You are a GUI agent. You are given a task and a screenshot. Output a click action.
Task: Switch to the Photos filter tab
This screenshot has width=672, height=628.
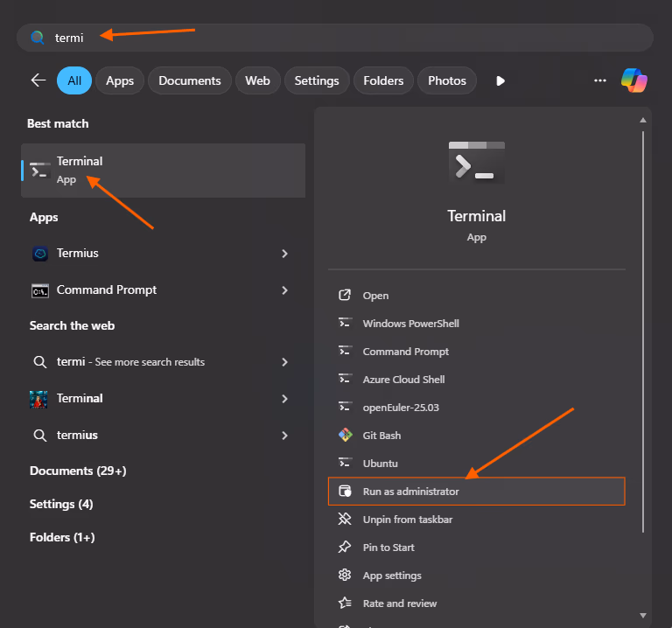(x=446, y=80)
